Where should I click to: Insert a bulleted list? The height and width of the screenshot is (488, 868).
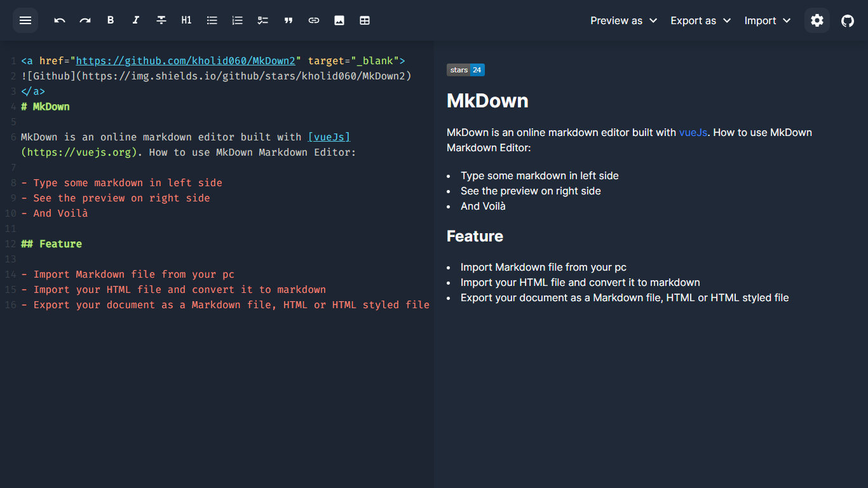(212, 20)
